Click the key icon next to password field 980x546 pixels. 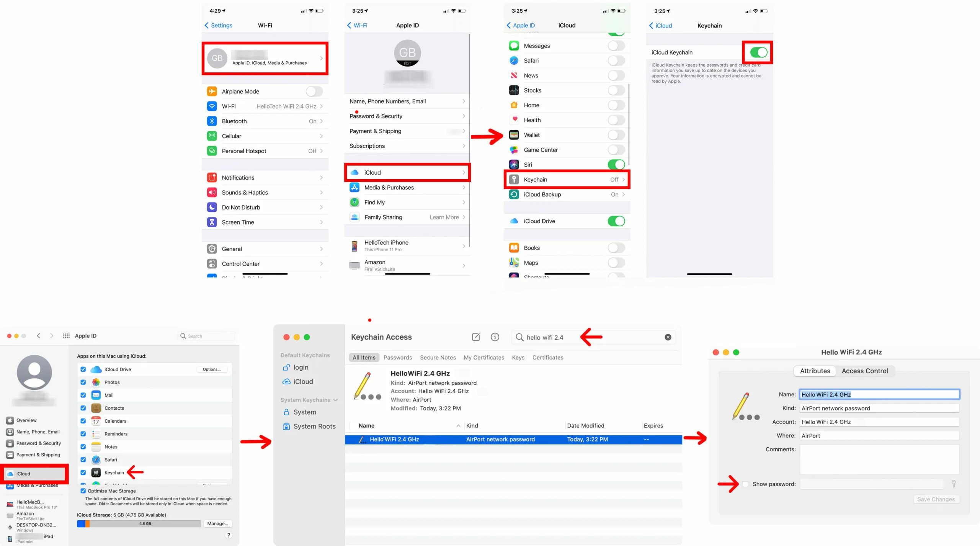[954, 484]
